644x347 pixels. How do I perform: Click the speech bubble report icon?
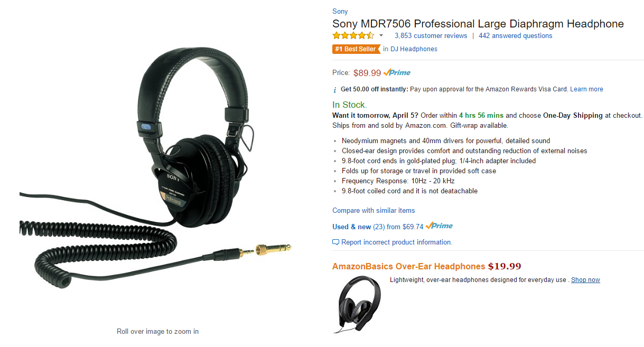coord(335,242)
